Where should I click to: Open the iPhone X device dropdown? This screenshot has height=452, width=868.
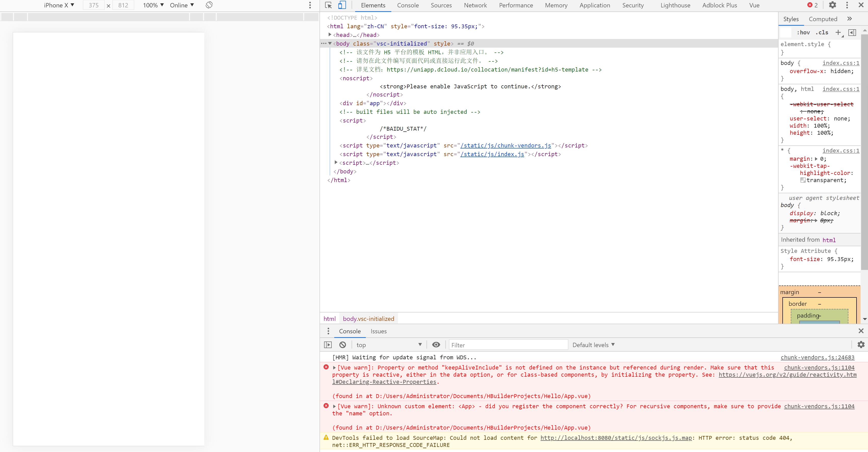coord(59,5)
